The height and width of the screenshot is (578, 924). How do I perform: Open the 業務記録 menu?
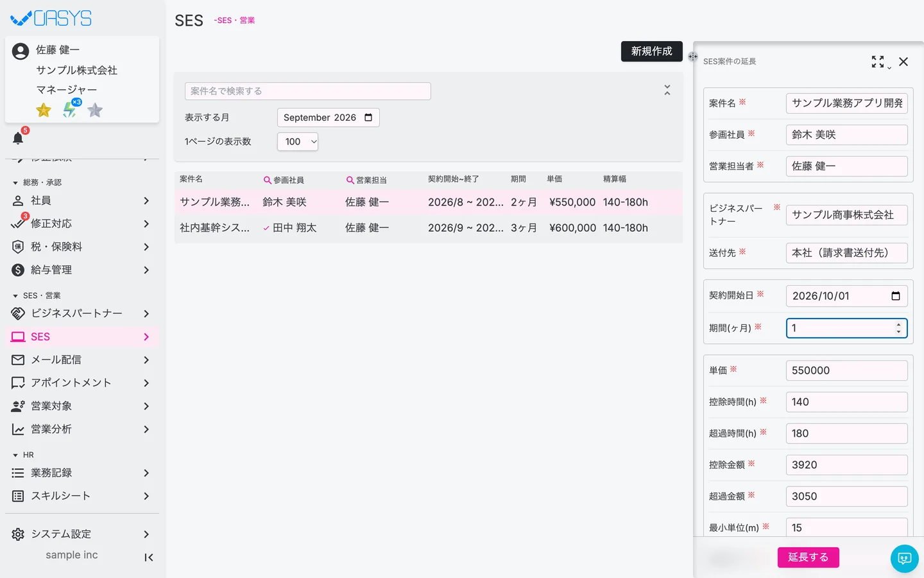coord(82,473)
